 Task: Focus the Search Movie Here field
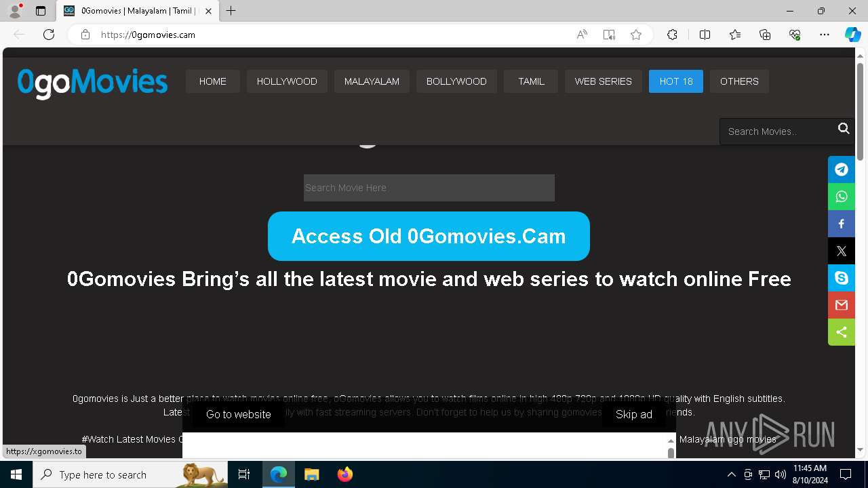tap(429, 188)
